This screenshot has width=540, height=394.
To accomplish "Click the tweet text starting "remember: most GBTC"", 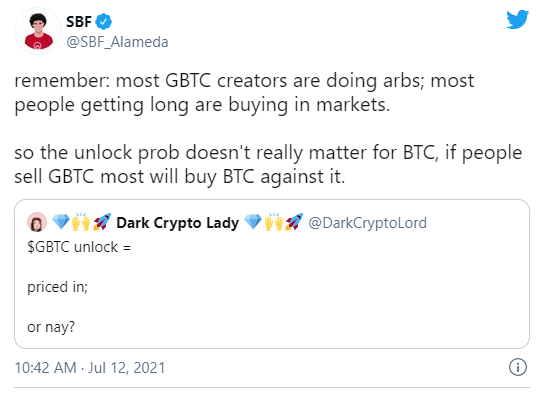I will tap(244, 93).
